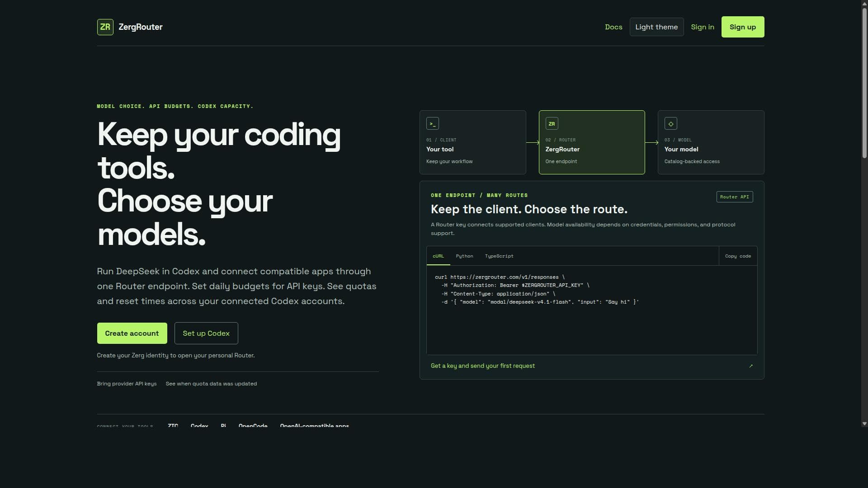Image resolution: width=868 pixels, height=488 pixels.
Task: Click the '02 / ROUTER' step label
Action: [560, 140]
